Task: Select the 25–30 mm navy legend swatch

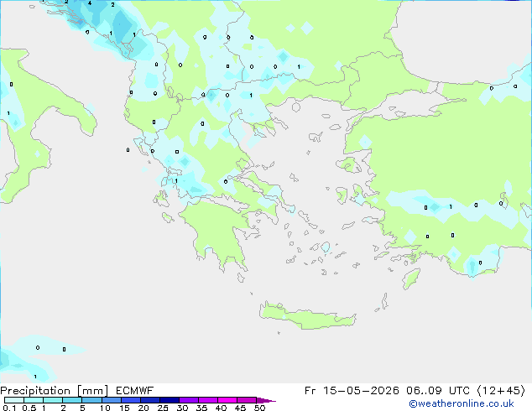Action: pyautogui.click(x=169, y=400)
